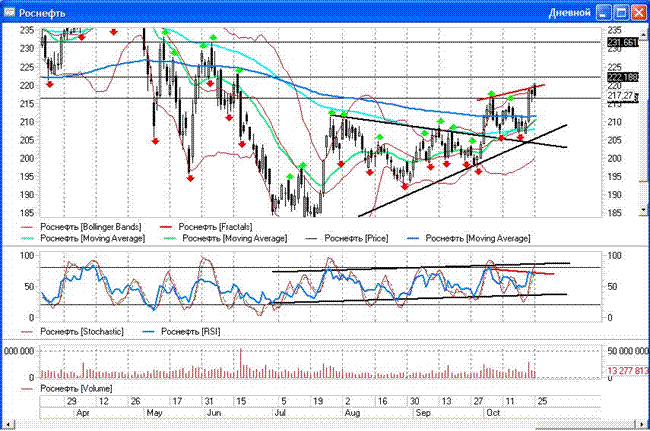Close the Роснефть chart window
The height and width of the screenshot is (431, 650).
(638, 13)
